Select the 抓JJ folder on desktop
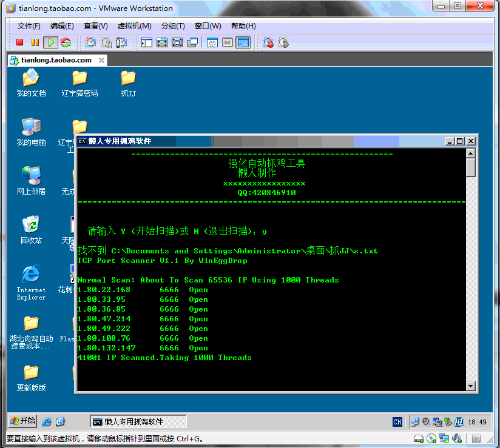Image resolution: width=500 pixels, height=448 pixels. (129, 84)
